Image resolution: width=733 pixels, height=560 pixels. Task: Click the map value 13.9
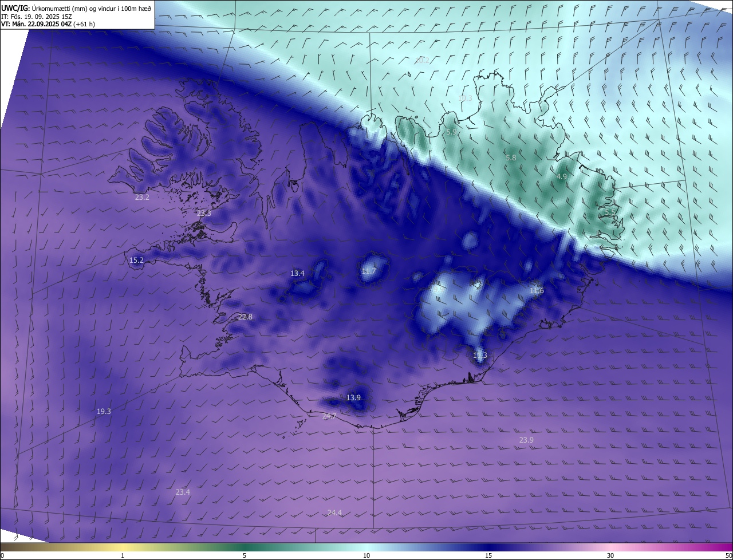click(353, 398)
